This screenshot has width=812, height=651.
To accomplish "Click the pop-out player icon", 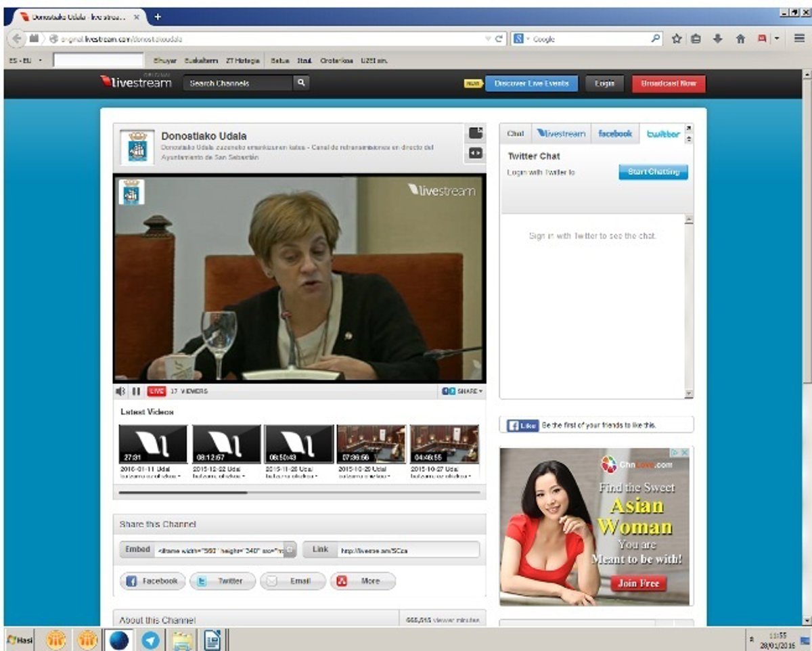I will click(x=476, y=133).
